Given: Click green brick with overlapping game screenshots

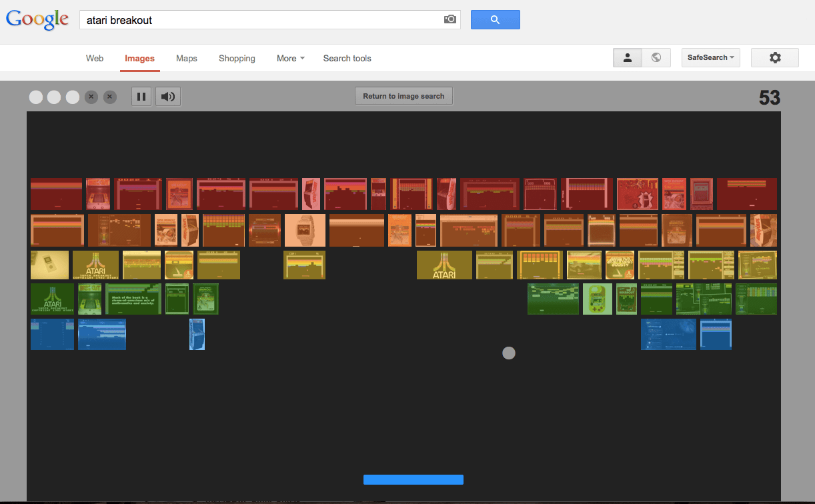Looking at the screenshot, I should 704,299.
